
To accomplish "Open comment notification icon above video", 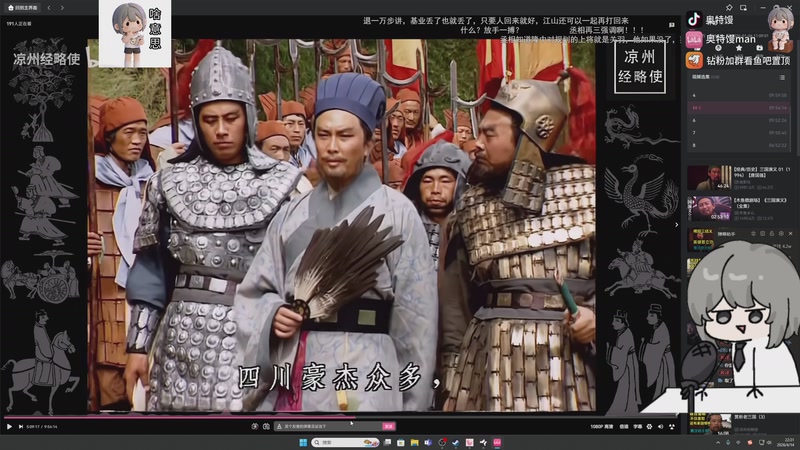I will click(671, 24).
